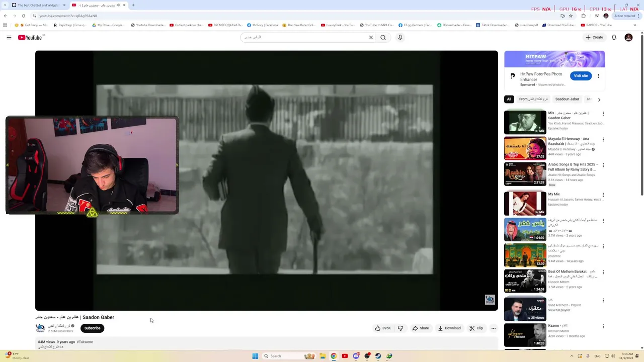The width and height of the screenshot is (644, 362).
Task: Open the Rapidtags bookmark
Action: coord(70,25)
